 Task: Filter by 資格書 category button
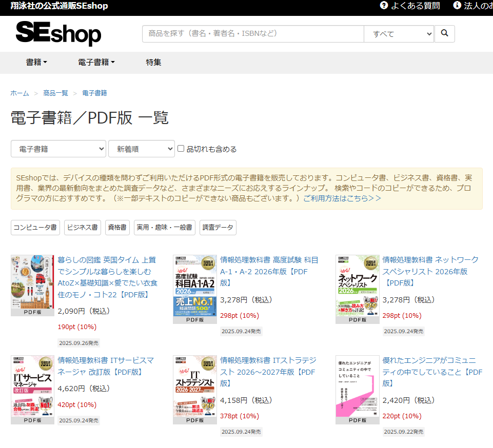pos(117,228)
